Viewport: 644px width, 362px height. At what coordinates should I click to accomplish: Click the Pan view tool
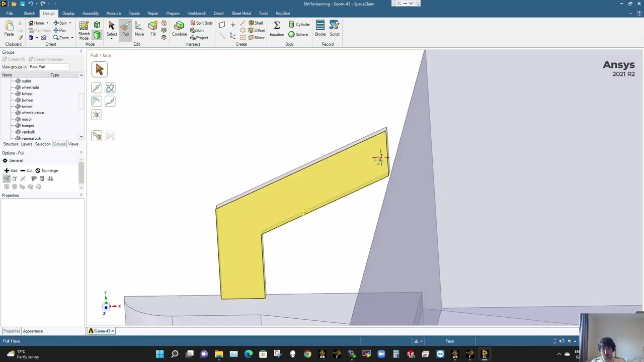tap(59, 30)
